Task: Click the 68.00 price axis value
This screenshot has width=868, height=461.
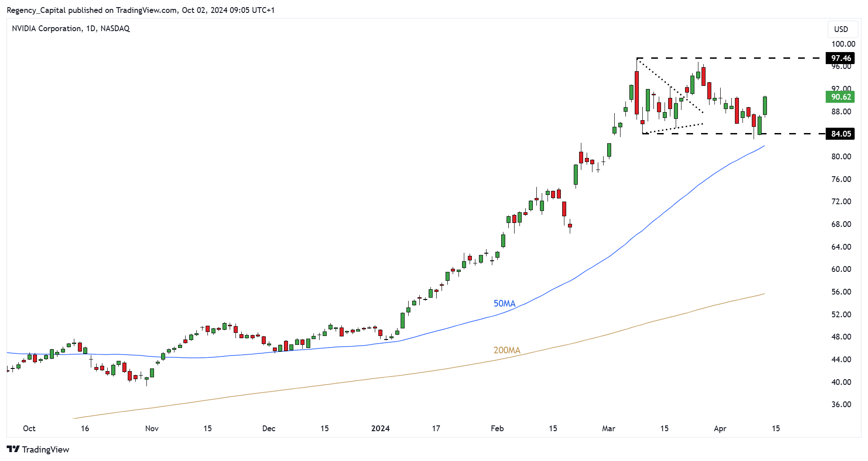Action: pyautogui.click(x=841, y=224)
